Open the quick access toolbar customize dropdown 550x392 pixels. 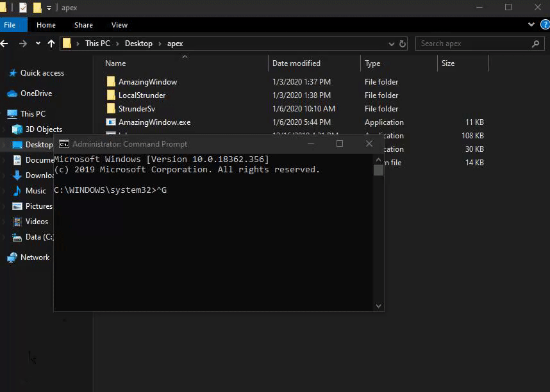[x=49, y=8]
